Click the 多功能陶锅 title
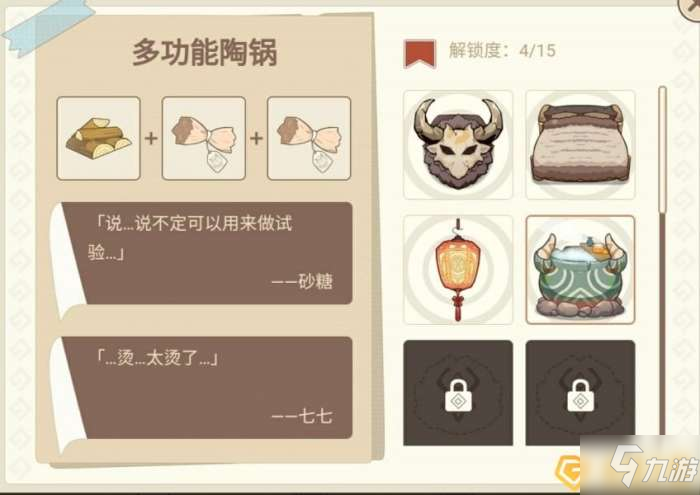 (x=205, y=53)
